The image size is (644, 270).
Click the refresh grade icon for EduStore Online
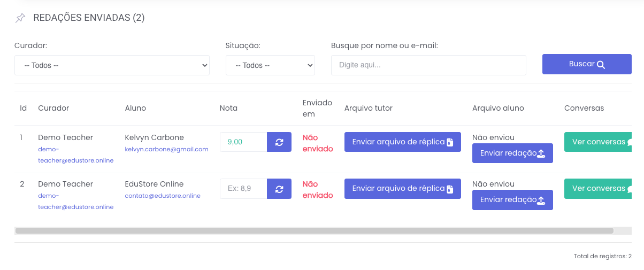click(279, 189)
